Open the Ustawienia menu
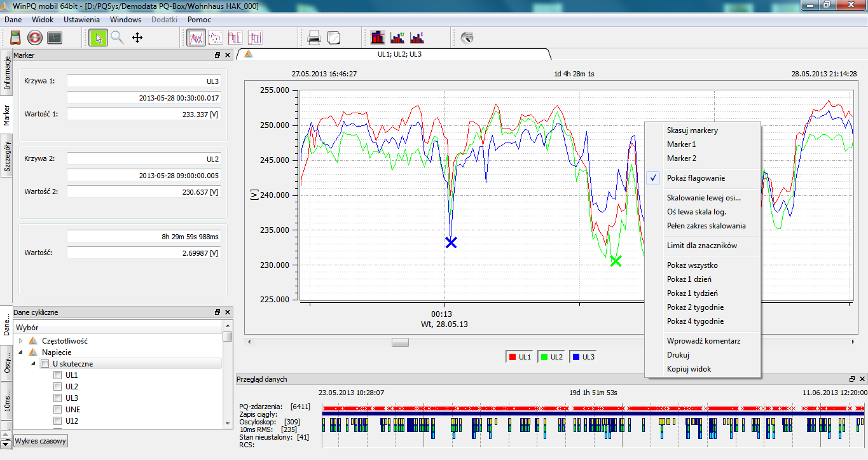The width and height of the screenshot is (868, 460). [81, 20]
